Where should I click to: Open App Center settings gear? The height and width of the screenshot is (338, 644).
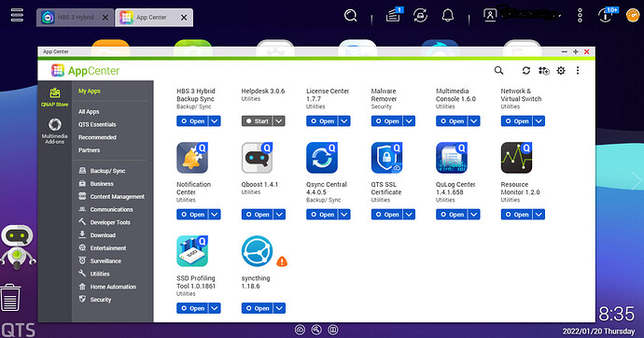pyautogui.click(x=561, y=71)
